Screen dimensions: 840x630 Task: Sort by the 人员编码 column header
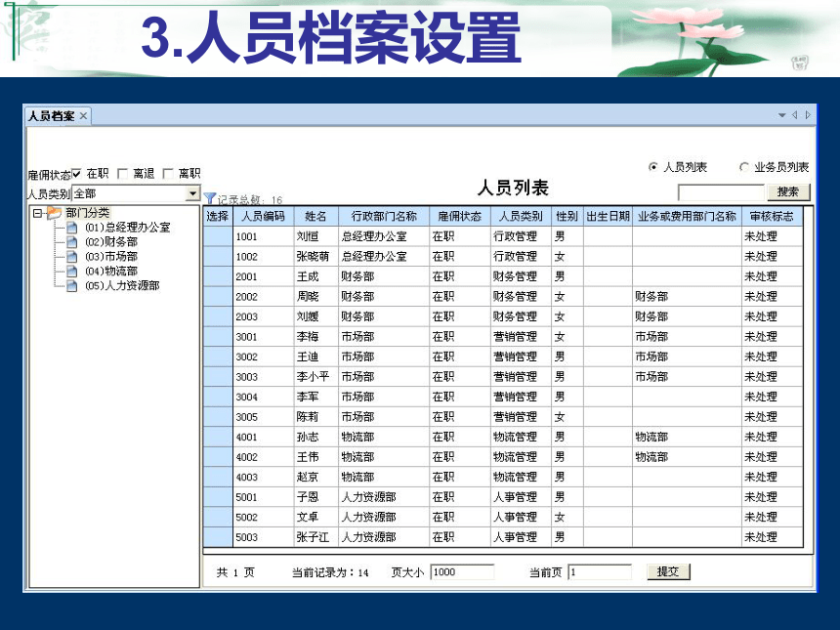click(263, 217)
